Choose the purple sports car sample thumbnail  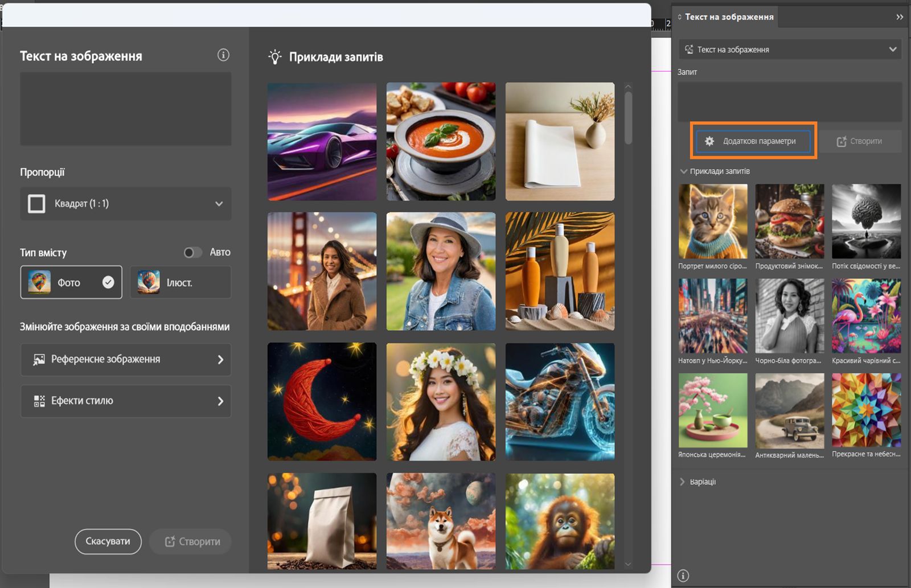click(x=322, y=142)
